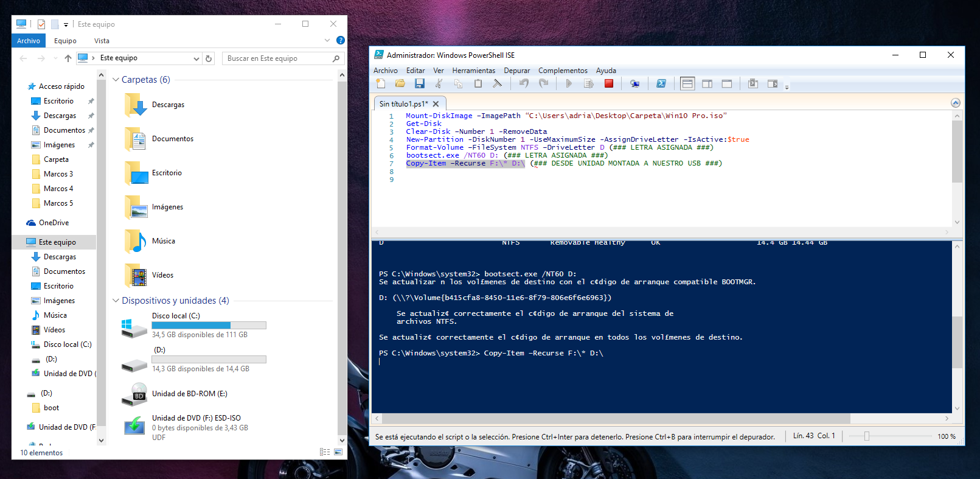
Task: Select Disco local (C:) drive
Action: click(193, 326)
